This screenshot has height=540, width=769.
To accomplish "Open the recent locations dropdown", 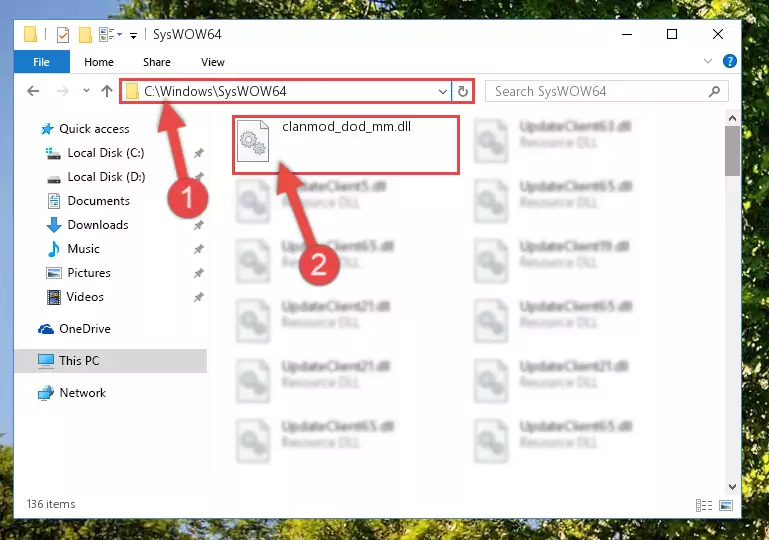I will (86, 91).
